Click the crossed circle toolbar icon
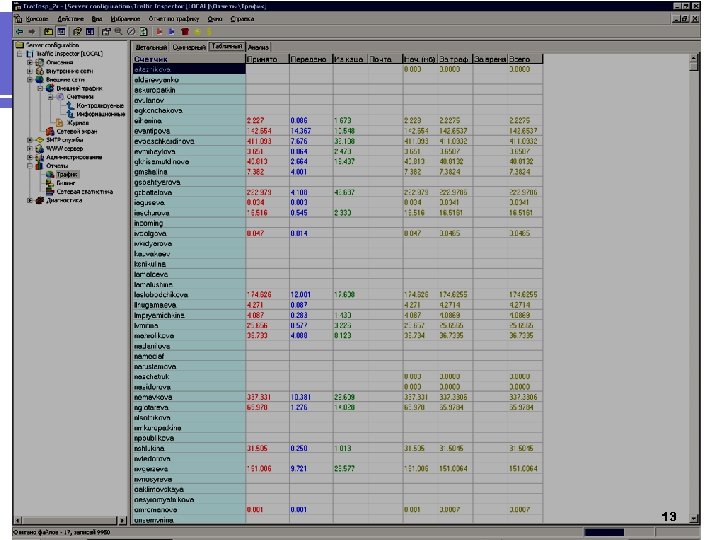Viewport: 720px width, 540px height. tap(131, 31)
